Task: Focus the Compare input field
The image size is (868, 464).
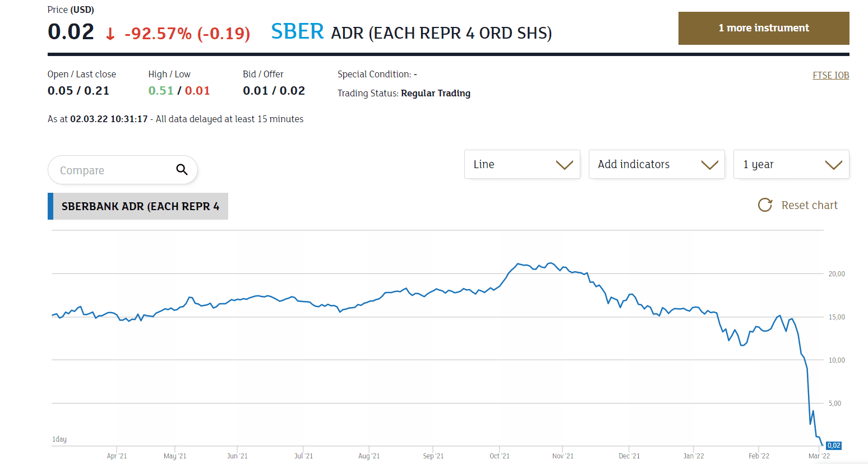Action: pos(123,170)
